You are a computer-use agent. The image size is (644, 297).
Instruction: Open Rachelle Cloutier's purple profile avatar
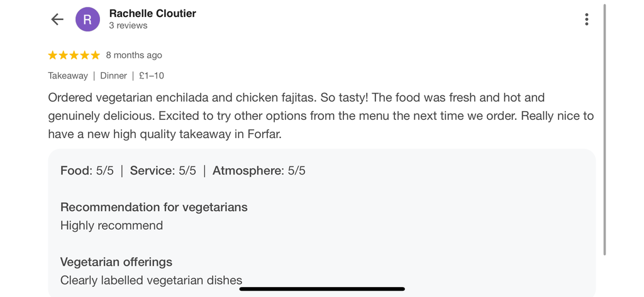tap(87, 19)
